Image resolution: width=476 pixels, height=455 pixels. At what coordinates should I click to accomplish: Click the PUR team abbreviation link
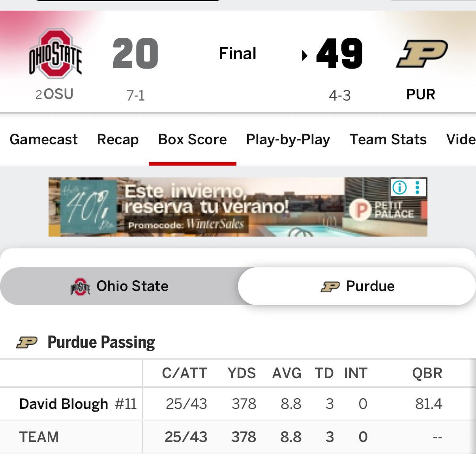[x=421, y=95]
